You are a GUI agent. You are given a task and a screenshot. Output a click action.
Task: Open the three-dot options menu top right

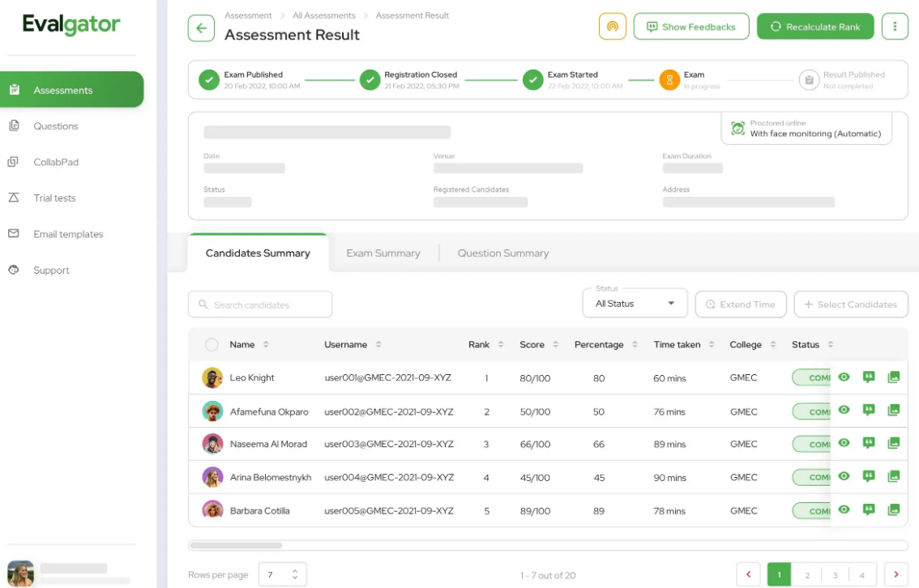point(895,26)
